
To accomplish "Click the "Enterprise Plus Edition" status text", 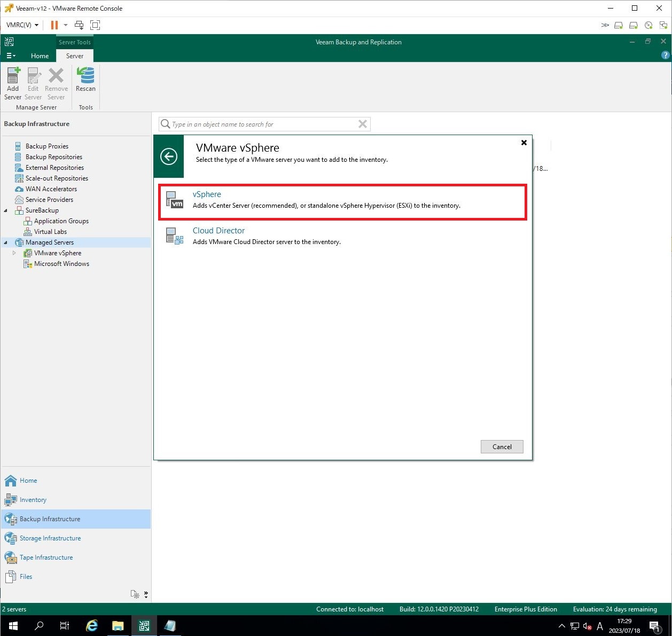I will pyautogui.click(x=526, y=609).
